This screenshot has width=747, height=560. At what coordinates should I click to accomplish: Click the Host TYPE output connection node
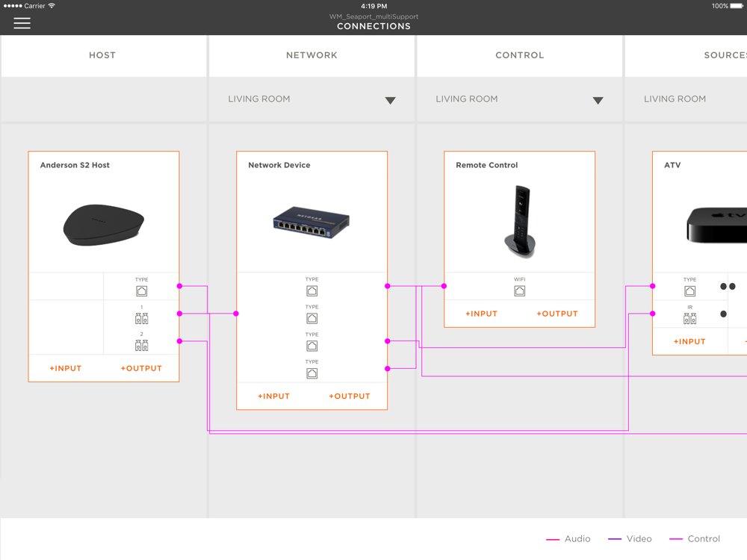pos(179,286)
